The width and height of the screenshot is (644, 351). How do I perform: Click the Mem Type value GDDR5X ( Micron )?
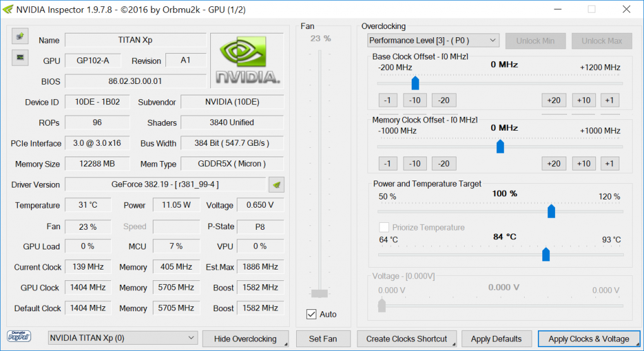pos(232,164)
